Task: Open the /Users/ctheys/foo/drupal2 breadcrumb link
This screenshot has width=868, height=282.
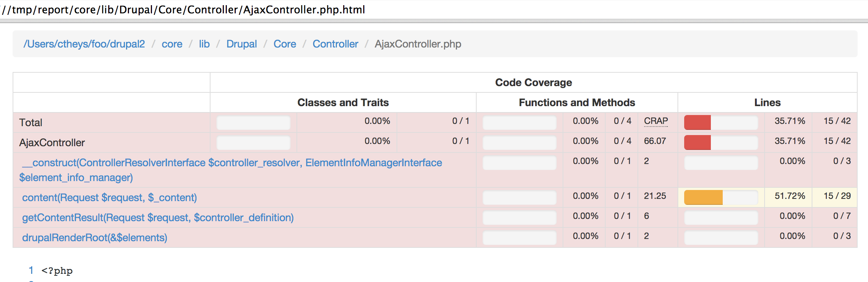Action: (84, 44)
